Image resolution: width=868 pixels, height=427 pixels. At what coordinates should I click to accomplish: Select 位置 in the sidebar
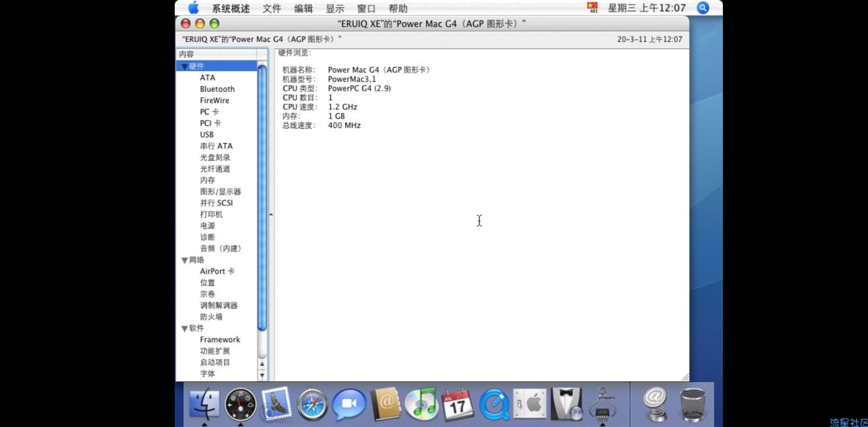207,282
